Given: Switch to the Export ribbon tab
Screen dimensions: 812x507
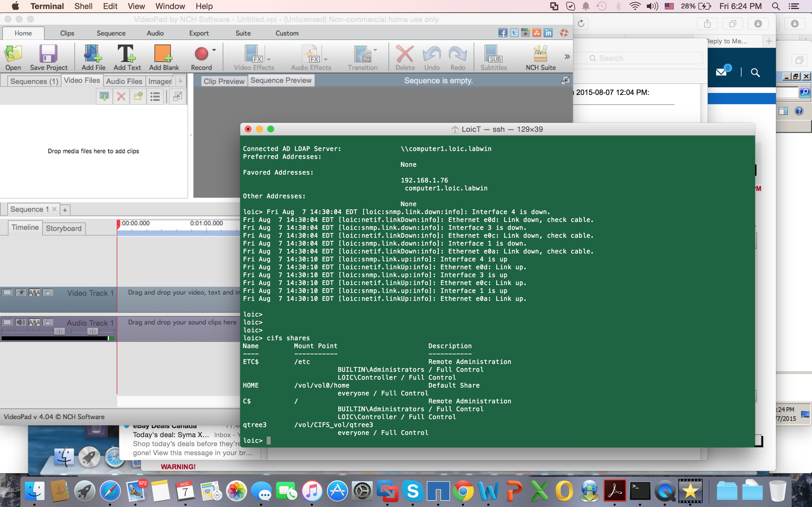Looking at the screenshot, I should [x=199, y=33].
